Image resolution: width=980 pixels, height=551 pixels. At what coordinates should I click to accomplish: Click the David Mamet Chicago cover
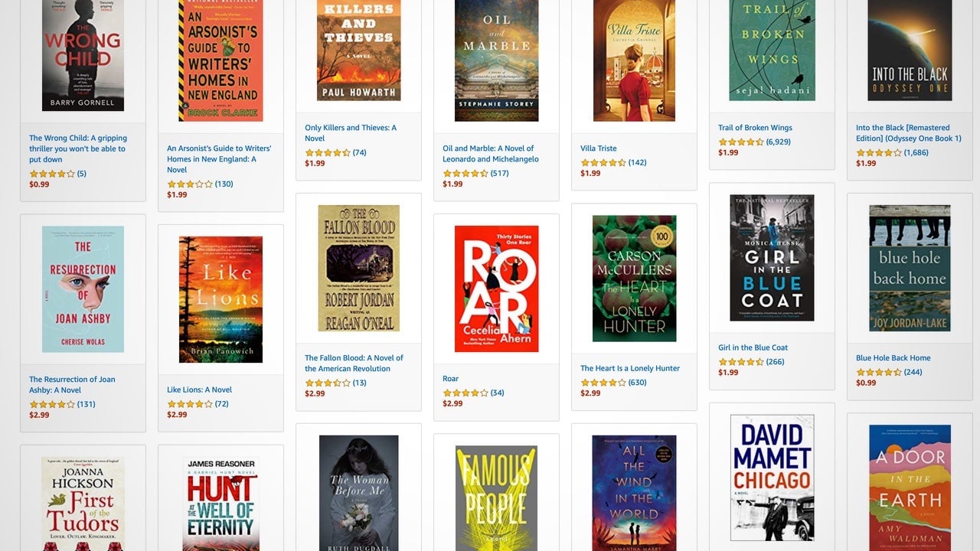pyautogui.click(x=772, y=478)
